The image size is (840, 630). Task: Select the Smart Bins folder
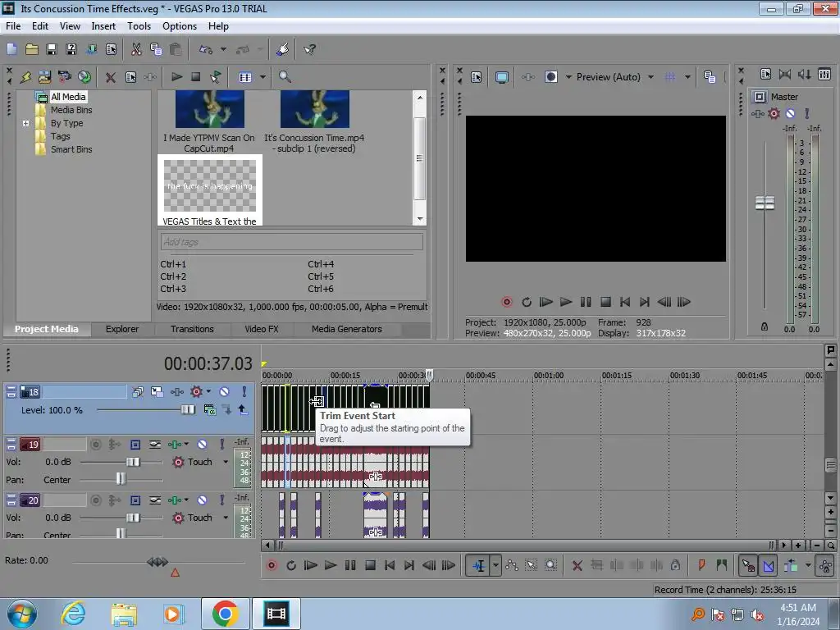[71, 149]
